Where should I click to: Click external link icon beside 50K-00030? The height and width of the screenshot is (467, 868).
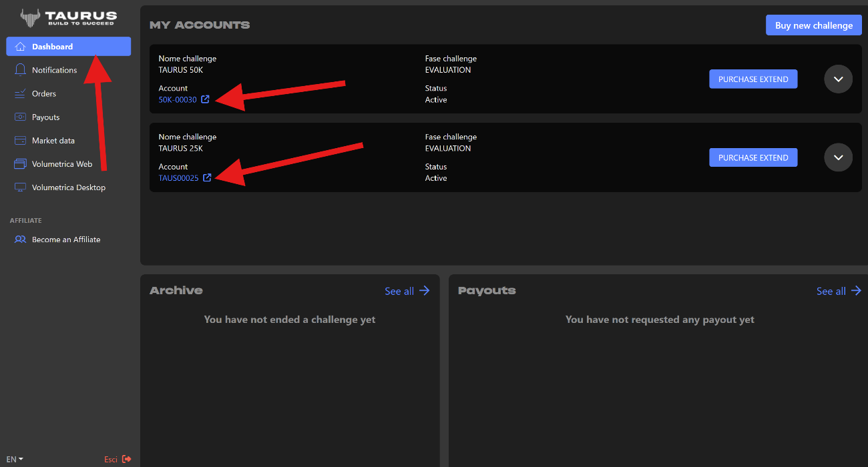pyautogui.click(x=205, y=99)
